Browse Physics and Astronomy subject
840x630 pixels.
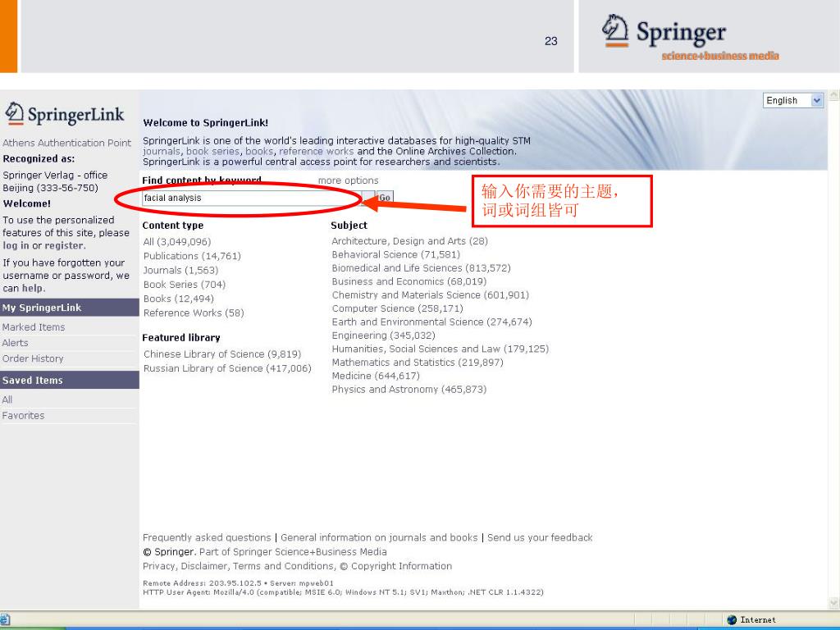409,390
